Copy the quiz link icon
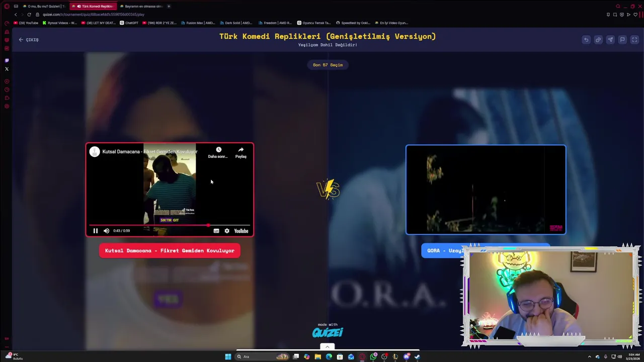This screenshot has height=362, width=644. pyautogui.click(x=598, y=40)
